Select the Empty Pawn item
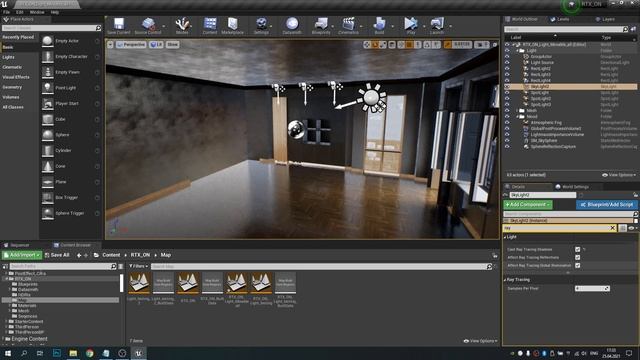Image resolution: width=640 pixels, height=360 pixels. point(71,72)
